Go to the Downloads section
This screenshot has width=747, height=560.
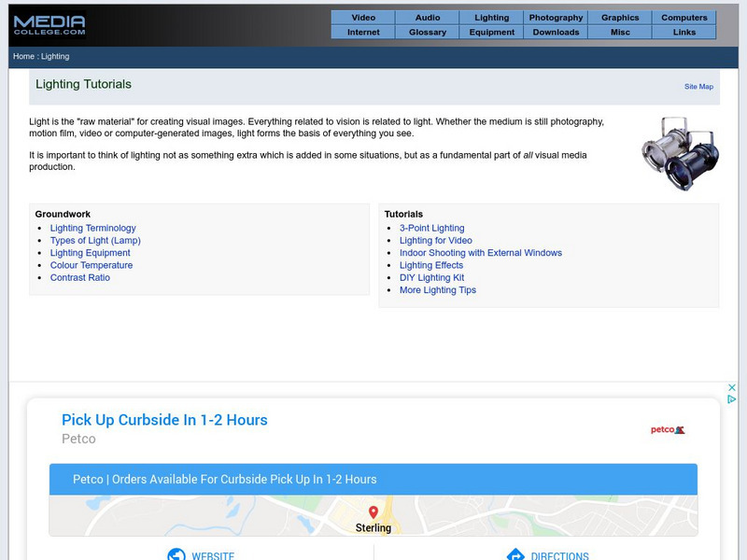tap(556, 33)
